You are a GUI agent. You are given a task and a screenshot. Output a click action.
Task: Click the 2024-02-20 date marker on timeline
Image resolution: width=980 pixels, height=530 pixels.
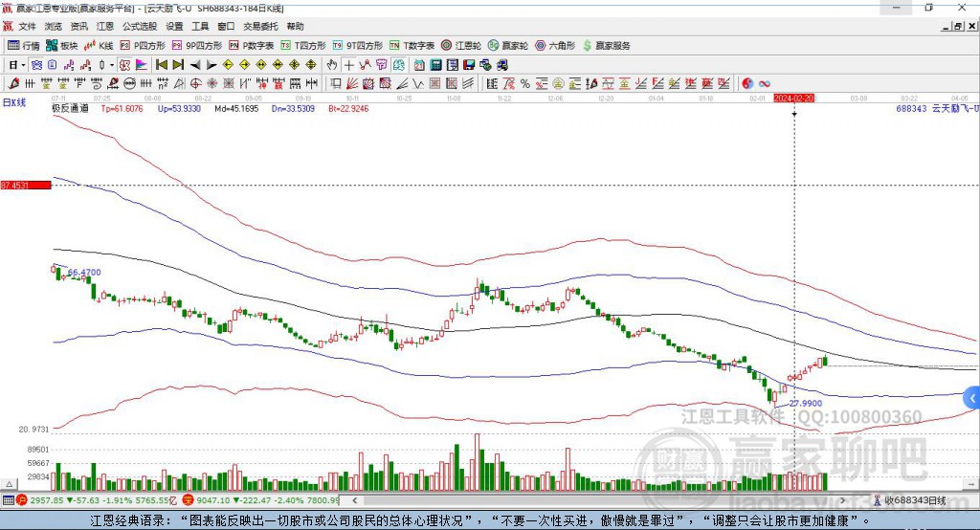[x=793, y=99]
